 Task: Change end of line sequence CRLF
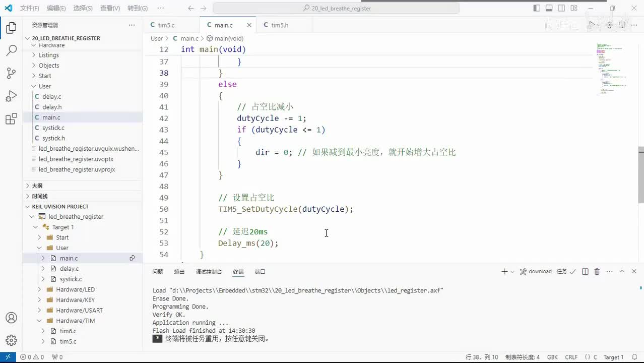click(571, 357)
